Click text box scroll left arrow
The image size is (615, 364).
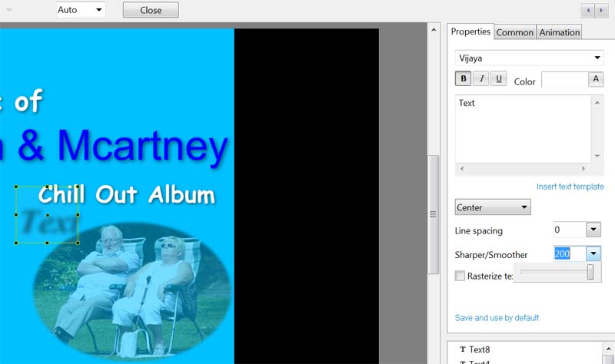coord(462,168)
